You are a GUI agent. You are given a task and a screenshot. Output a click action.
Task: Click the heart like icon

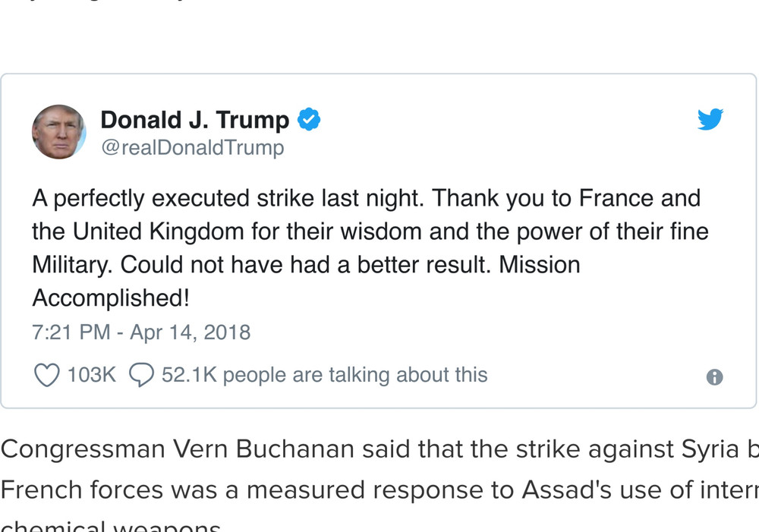coord(47,375)
